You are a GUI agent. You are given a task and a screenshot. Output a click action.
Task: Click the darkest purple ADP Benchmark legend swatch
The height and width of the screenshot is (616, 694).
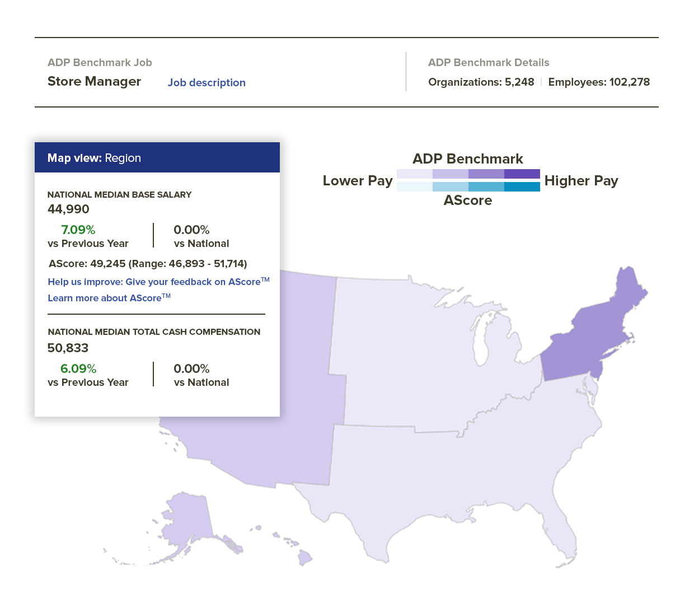(522, 174)
